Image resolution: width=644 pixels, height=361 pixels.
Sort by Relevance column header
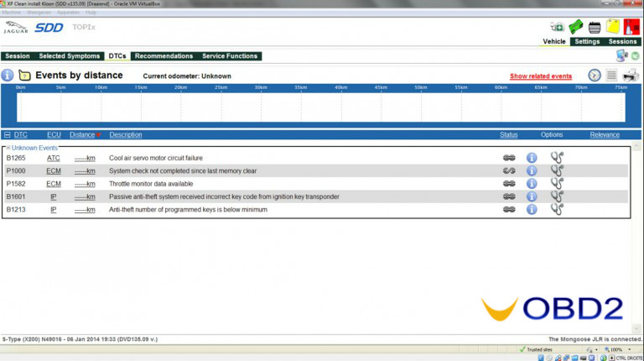coord(605,135)
